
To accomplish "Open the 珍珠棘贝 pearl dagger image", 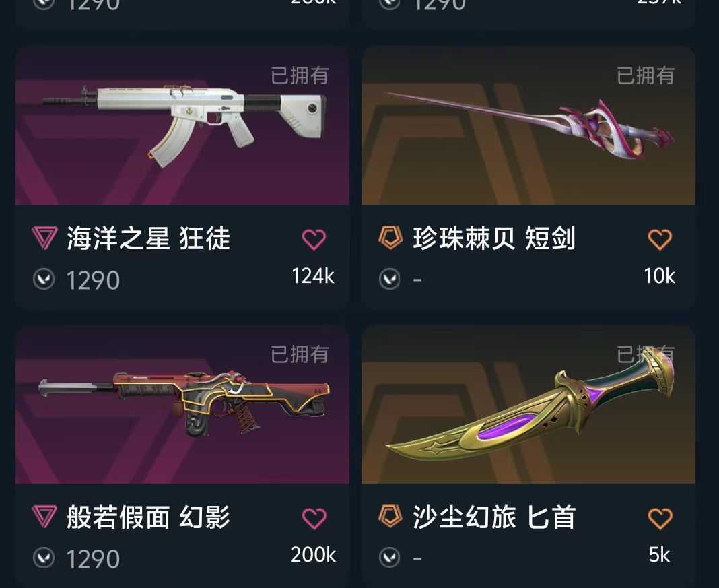I will [528, 125].
